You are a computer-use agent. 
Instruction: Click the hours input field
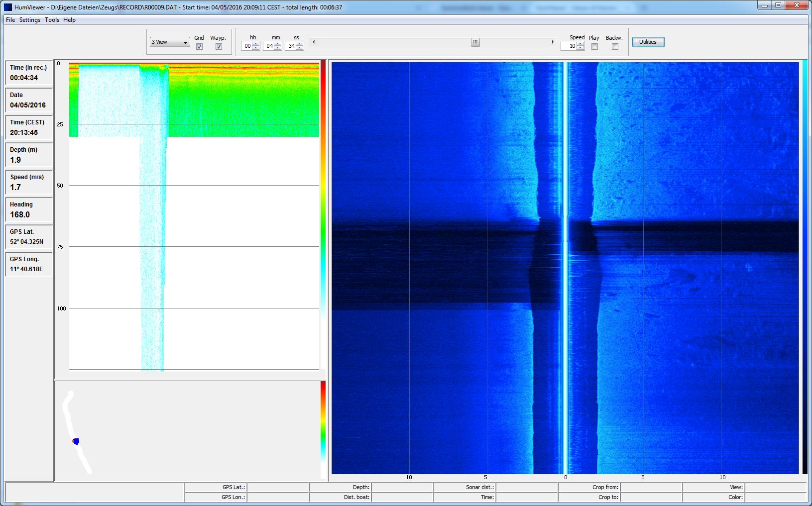[x=247, y=46]
